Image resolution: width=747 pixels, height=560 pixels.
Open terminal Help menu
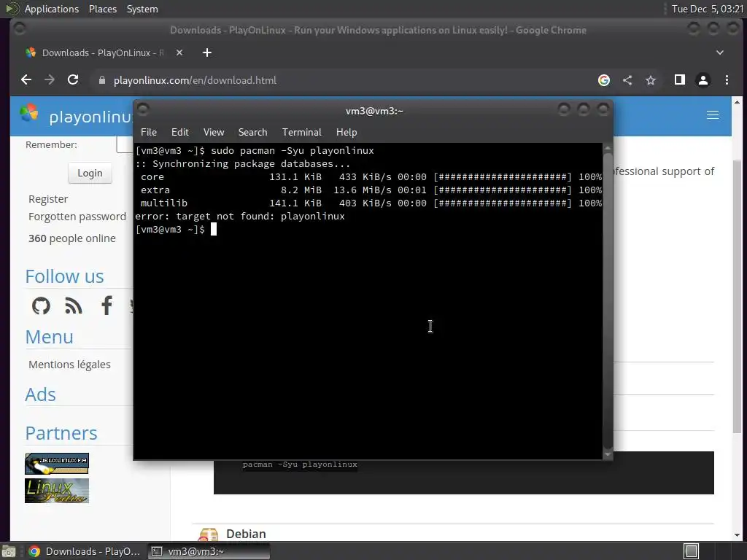pos(347,133)
